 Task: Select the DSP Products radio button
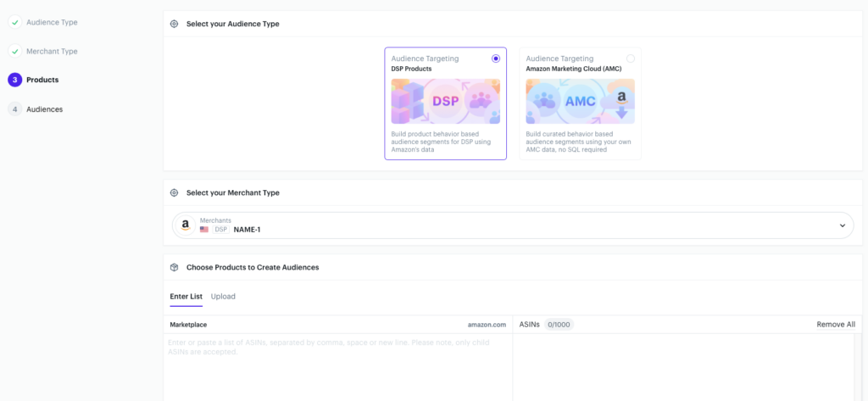[x=495, y=58]
